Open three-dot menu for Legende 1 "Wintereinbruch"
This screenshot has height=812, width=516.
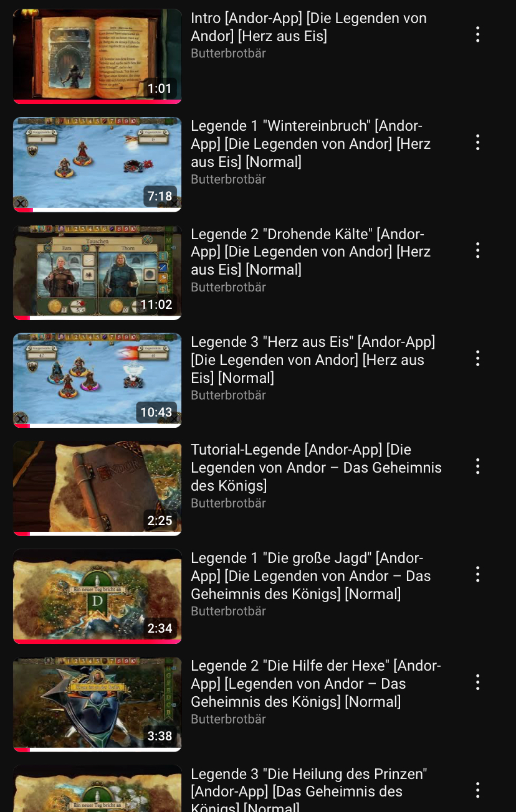[478, 143]
